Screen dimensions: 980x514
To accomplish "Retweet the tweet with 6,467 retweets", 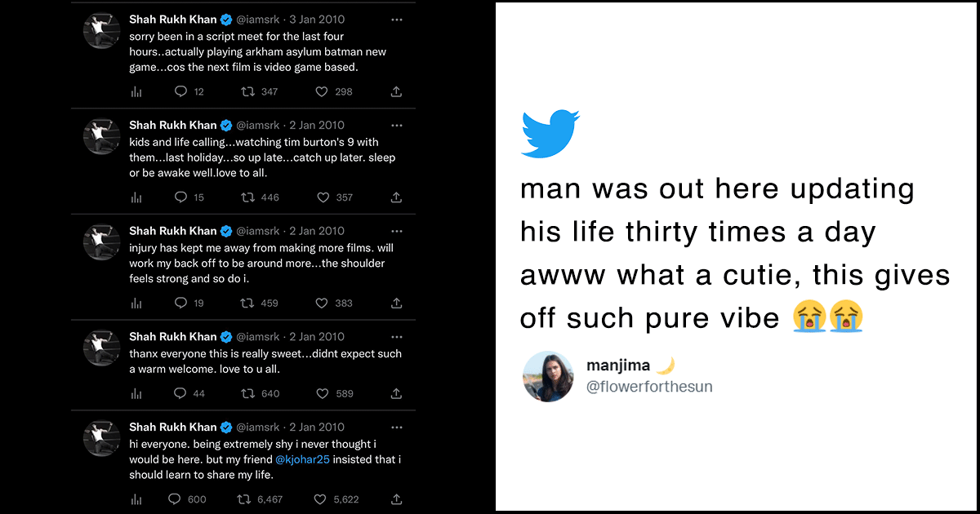I will 243,499.
